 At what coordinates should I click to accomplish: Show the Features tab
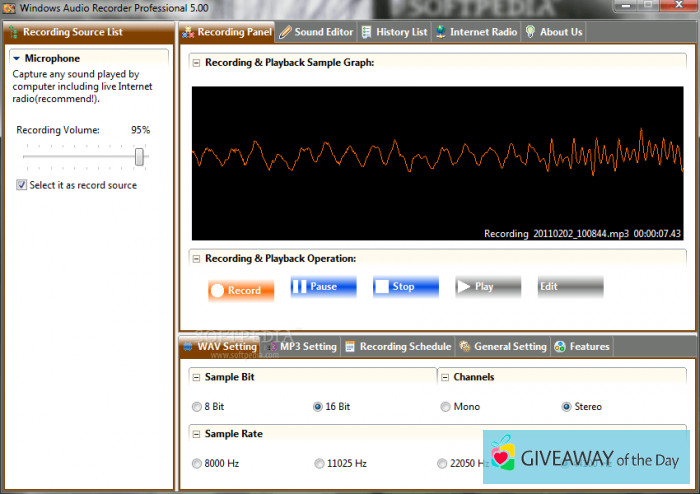[x=582, y=347]
